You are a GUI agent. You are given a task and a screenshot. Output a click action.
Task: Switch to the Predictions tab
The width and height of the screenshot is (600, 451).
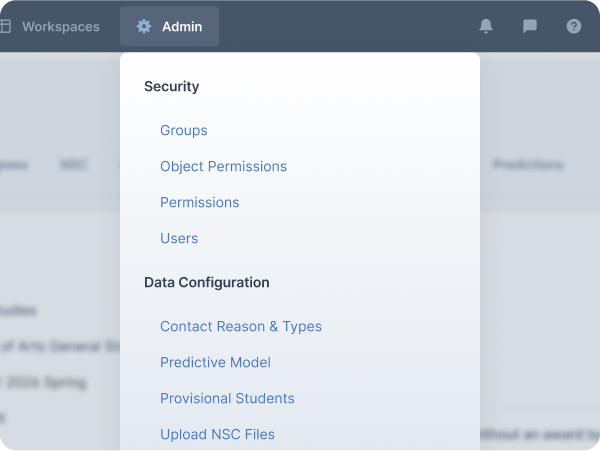click(x=528, y=165)
